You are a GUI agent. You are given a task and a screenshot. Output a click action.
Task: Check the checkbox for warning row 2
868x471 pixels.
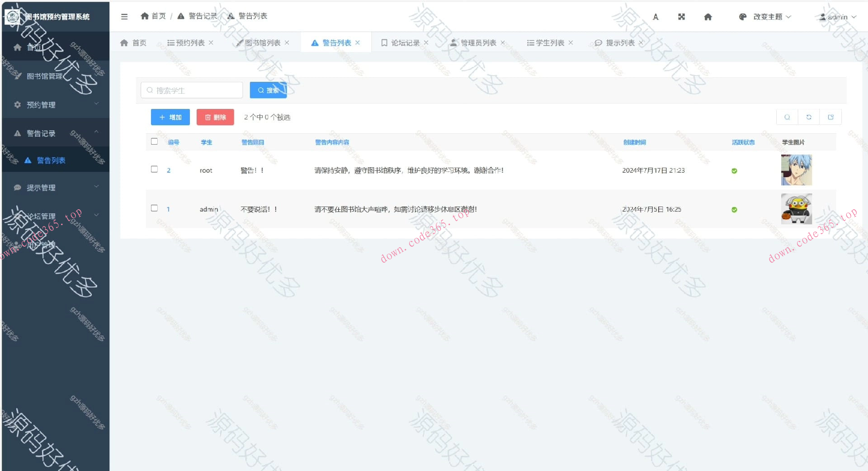coord(154,170)
